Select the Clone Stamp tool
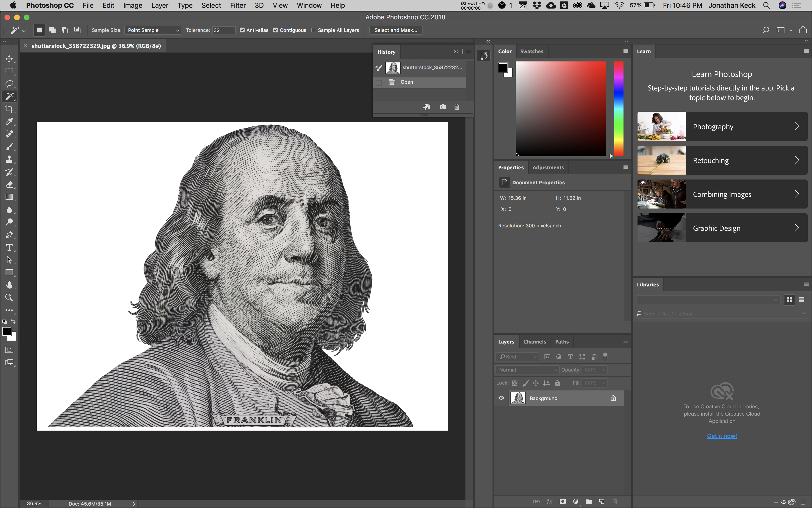 click(9, 159)
